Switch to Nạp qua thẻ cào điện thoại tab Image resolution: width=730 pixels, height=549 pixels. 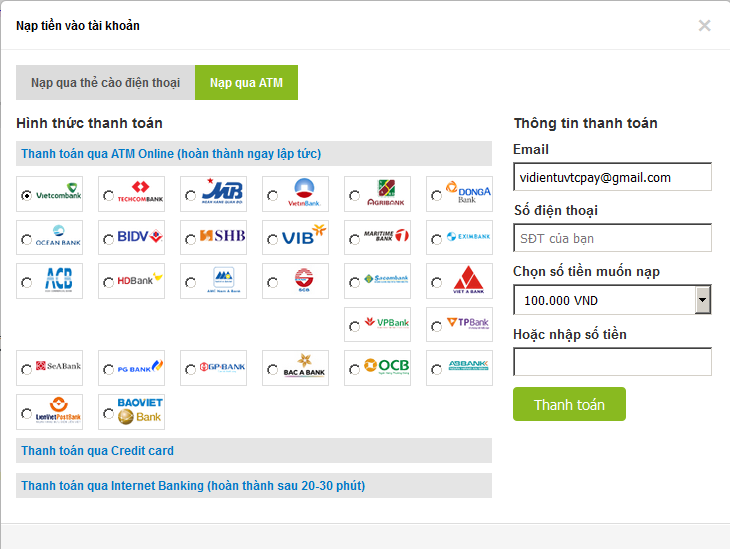click(106, 82)
